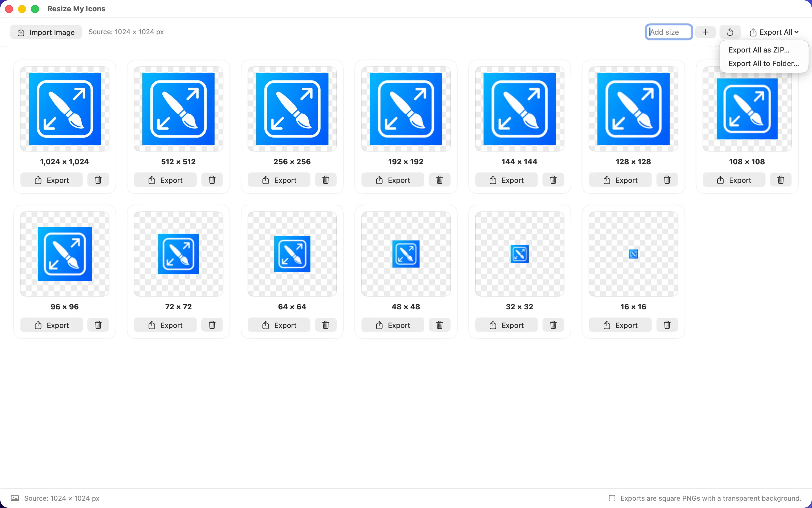The image size is (812, 508).
Task: Export the 32 × 32 icon
Action: 507,325
